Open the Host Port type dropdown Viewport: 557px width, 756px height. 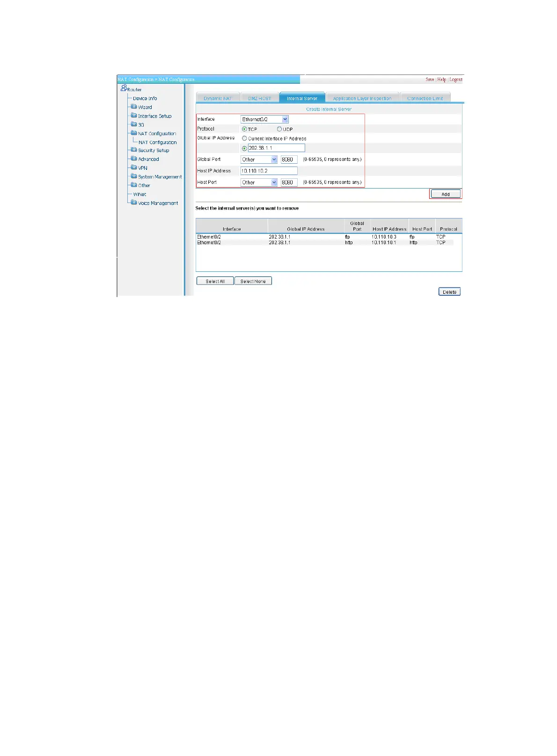click(259, 182)
